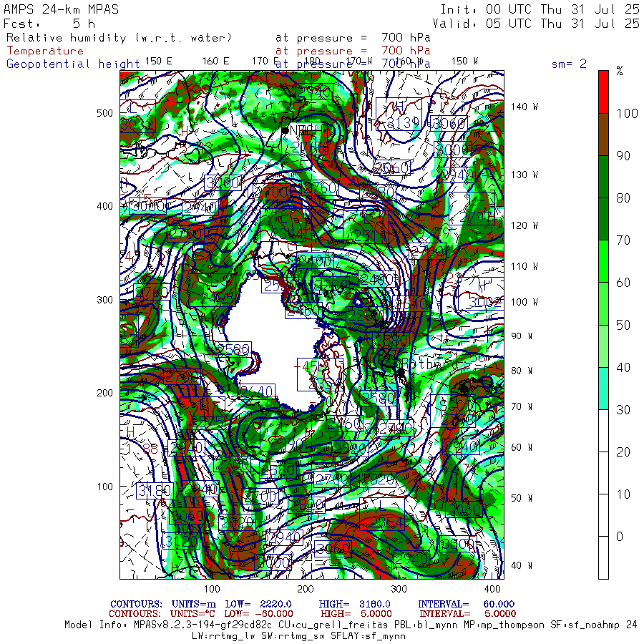Viewport: 644px width, 644px height.
Task: Click the '100 W' longitude label
Action: tap(525, 302)
